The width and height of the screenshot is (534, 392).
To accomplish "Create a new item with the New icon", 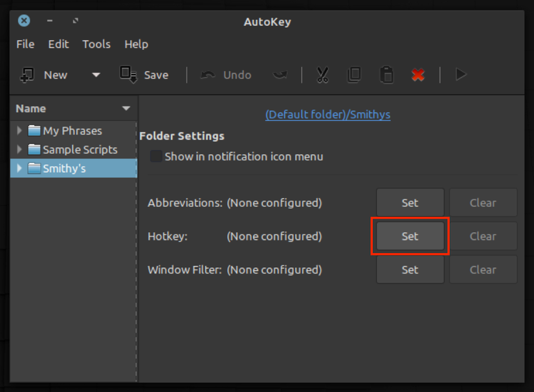I will tap(27, 74).
